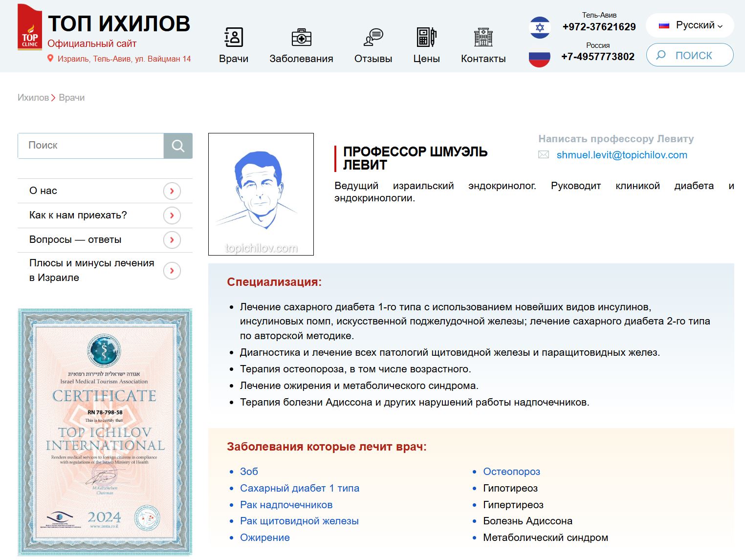Call Russia number +7-4957773802
Screen dimensions: 745x560
tap(598, 57)
